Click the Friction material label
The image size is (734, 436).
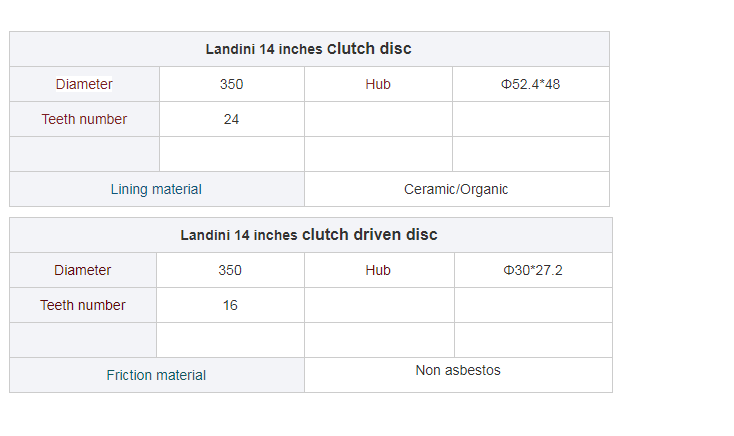pyautogui.click(x=156, y=375)
